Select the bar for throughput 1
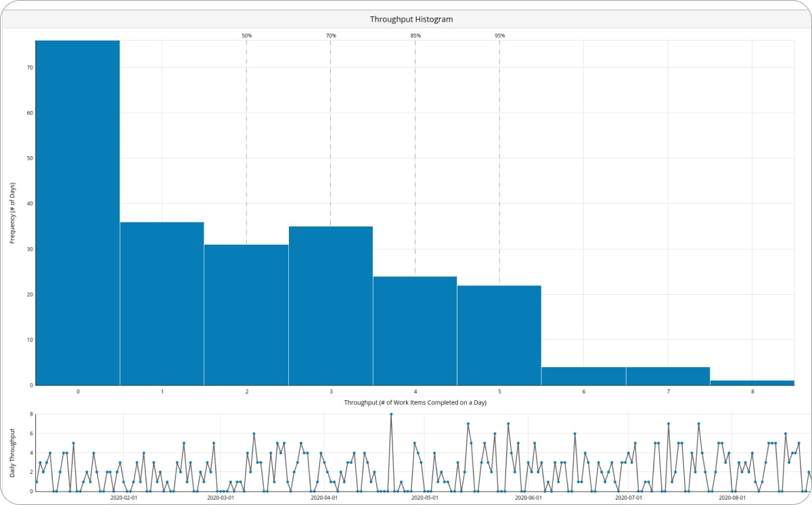This screenshot has height=505, width=812. click(x=162, y=304)
